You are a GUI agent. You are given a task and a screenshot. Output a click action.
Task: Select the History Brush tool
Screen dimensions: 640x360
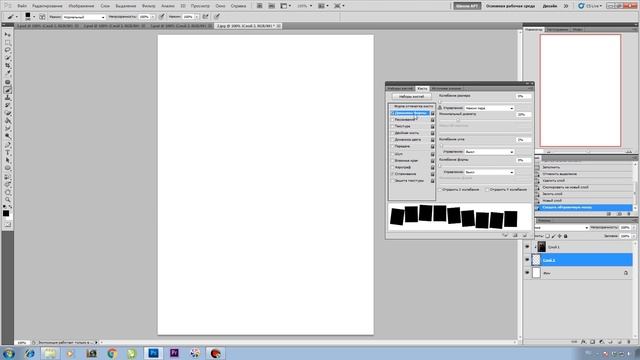pyautogui.click(x=7, y=106)
